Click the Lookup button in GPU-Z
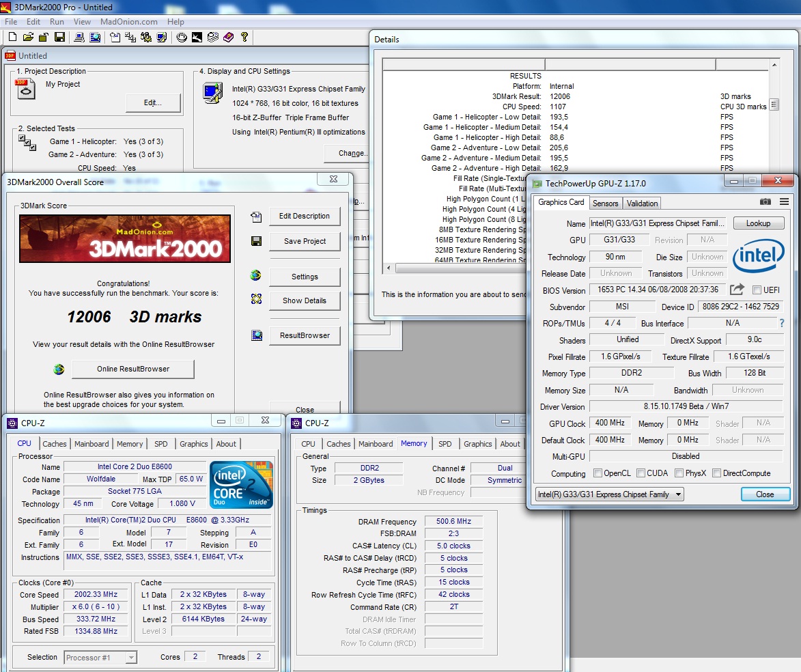801x672 pixels. coord(759,223)
